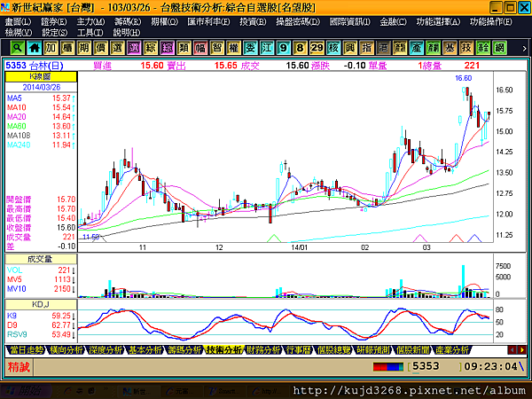This screenshot has width=532, height=399.
Task: Switch to the 個股總覽 tab
Action: point(332,350)
